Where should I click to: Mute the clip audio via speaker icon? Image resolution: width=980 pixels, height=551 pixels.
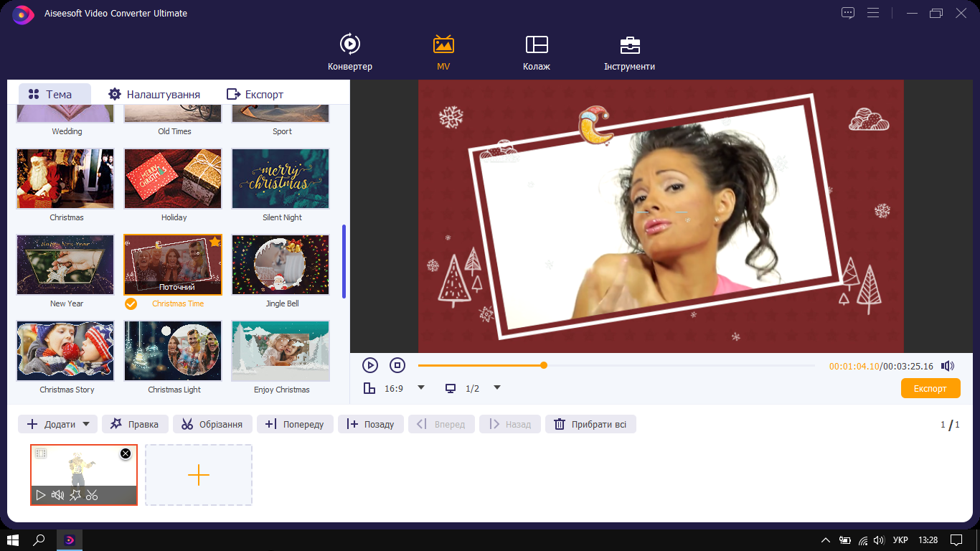click(58, 495)
